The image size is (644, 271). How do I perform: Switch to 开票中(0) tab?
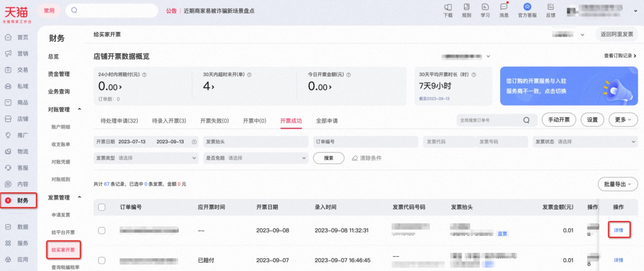click(x=255, y=121)
